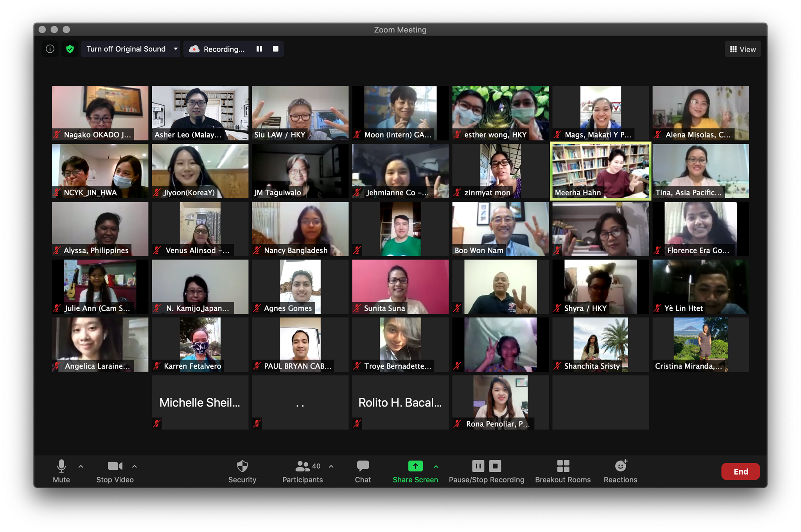The height and width of the screenshot is (532, 801).
Task: Click the green encryption shield icon
Action: (x=70, y=49)
